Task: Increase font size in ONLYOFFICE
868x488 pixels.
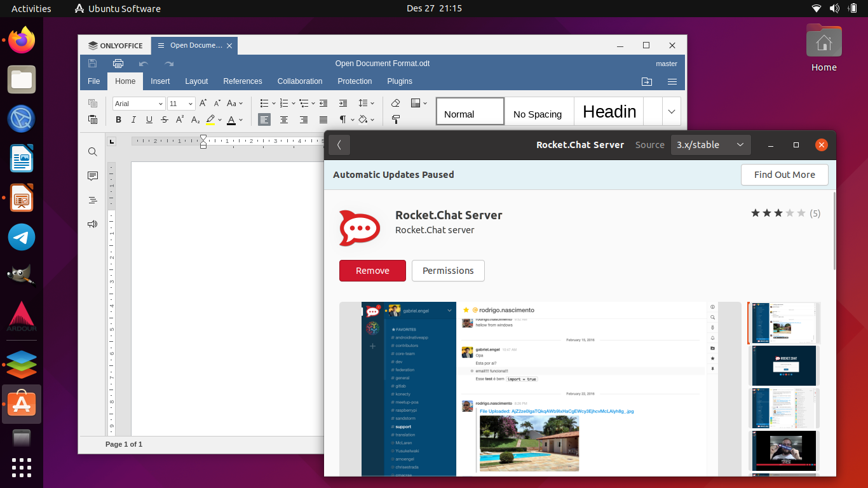Action: 203,103
